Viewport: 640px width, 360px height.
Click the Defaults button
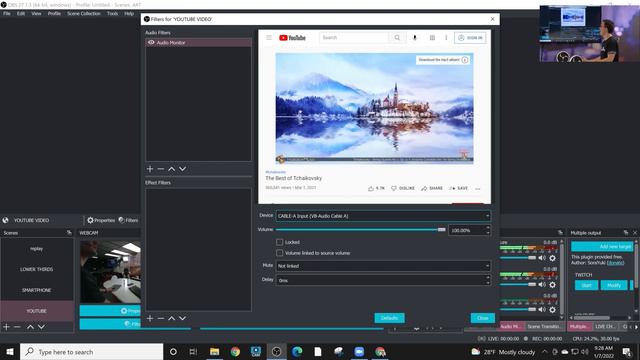tap(389, 318)
